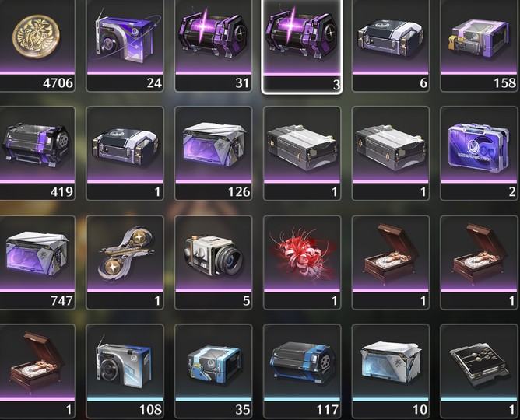Viewport: 520px width, 420px height.
Task: Select the blue camera box with 108
Action: [125, 372]
